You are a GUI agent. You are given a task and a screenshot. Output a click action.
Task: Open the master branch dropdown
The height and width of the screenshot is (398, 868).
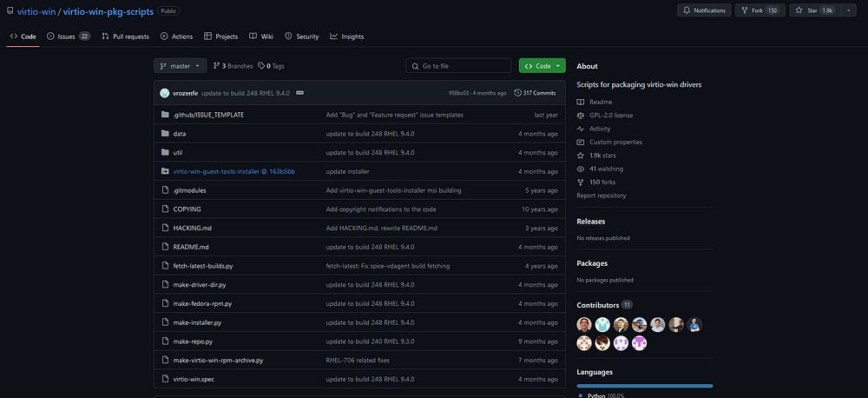180,65
